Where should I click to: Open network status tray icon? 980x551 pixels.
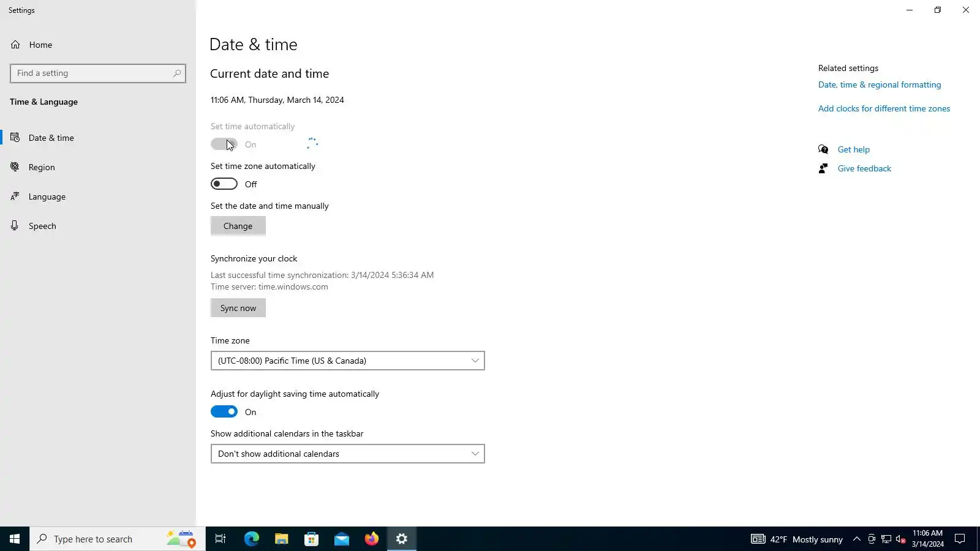(886, 539)
